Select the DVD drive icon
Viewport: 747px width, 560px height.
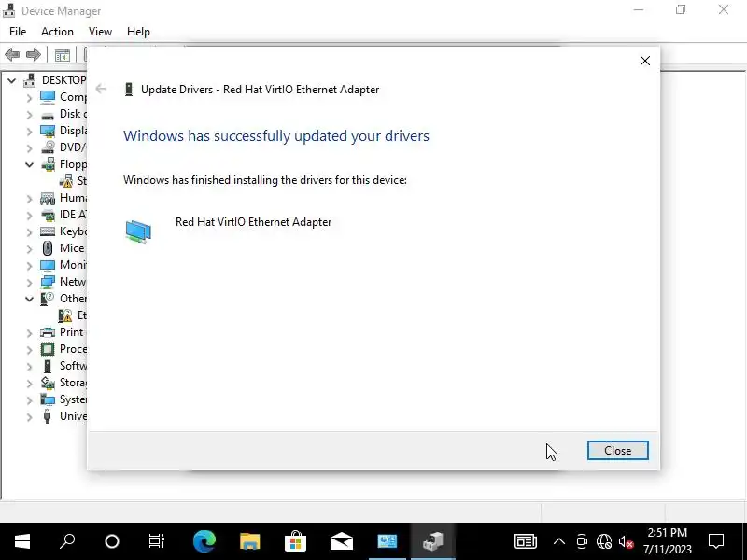(48, 147)
